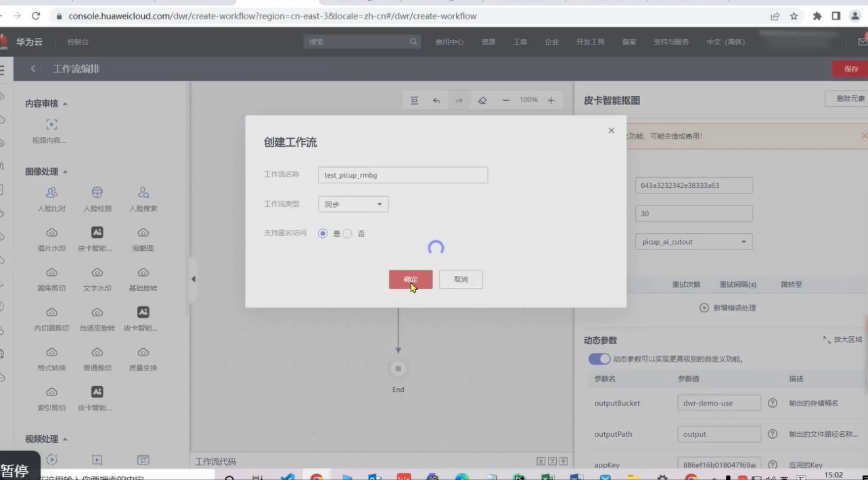868x480 pixels.
Task: Click the outputBucket value field
Action: point(719,403)
